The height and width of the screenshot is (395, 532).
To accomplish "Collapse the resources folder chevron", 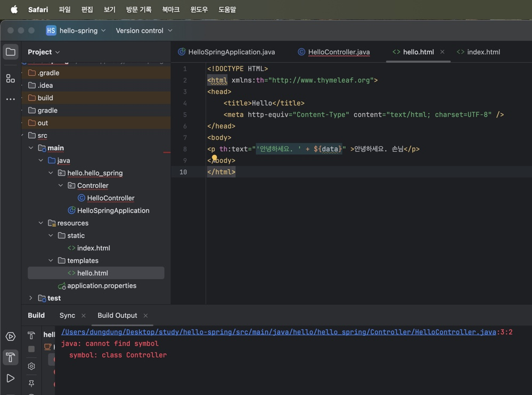I will pos(40,223).
